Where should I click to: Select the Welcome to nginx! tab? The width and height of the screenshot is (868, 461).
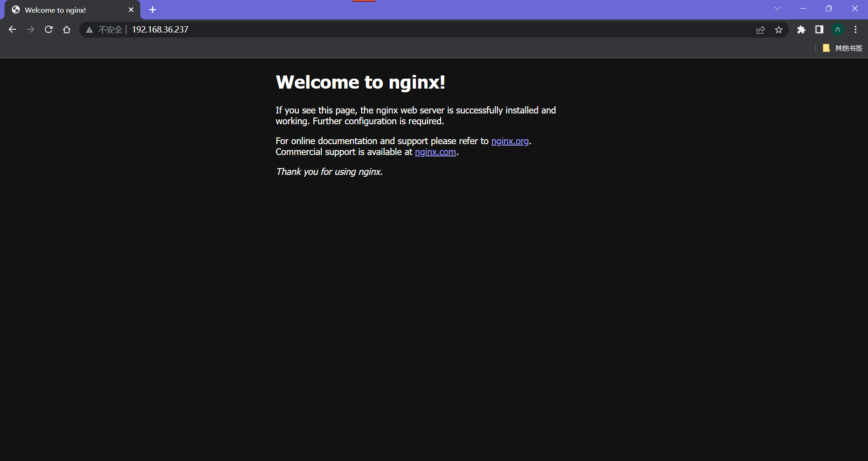tap(72, 10)
